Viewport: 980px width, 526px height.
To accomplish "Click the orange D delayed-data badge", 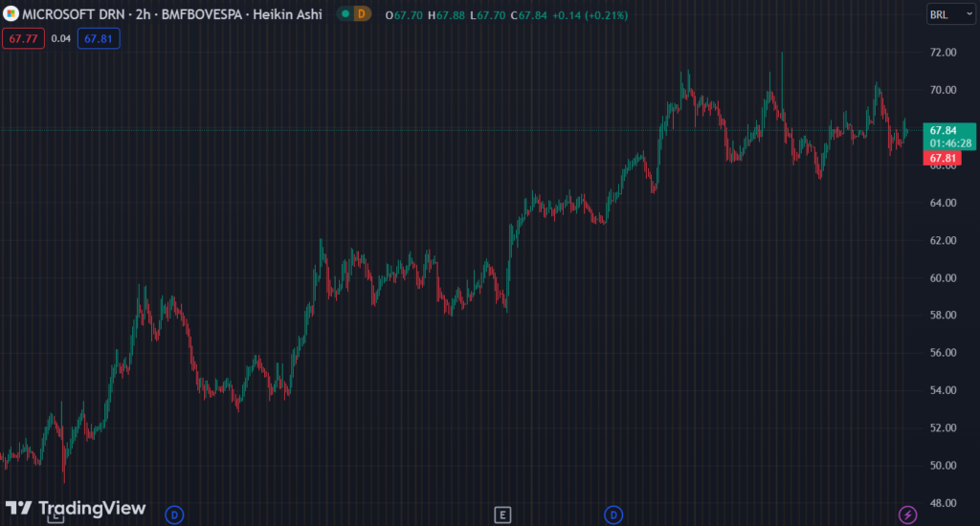I will pos(361,13).
